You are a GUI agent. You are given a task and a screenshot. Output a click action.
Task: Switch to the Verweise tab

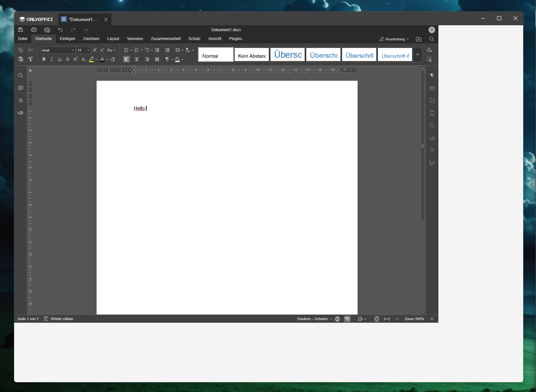point(135,39)
